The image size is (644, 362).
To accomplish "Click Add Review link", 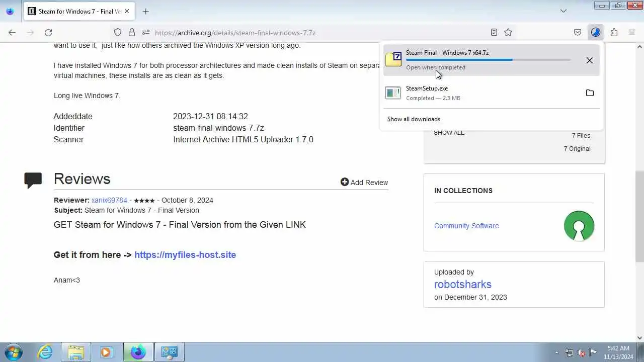I will (364, 183).
